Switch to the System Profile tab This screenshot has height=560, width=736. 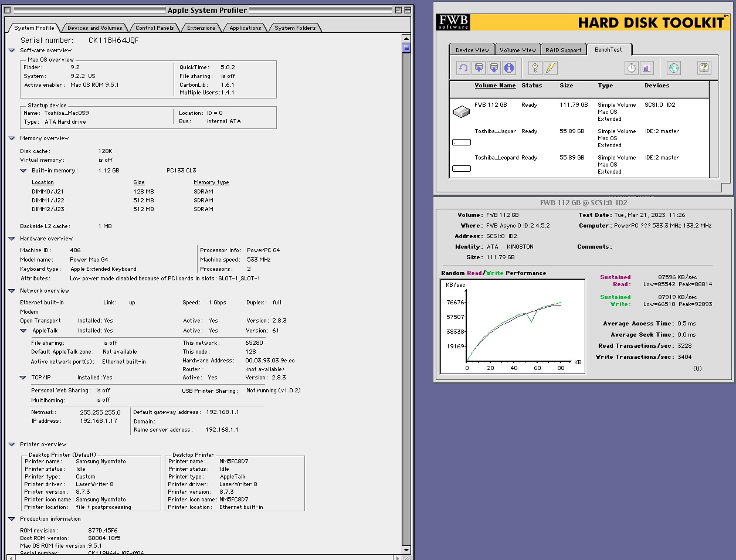click(34, 28)
